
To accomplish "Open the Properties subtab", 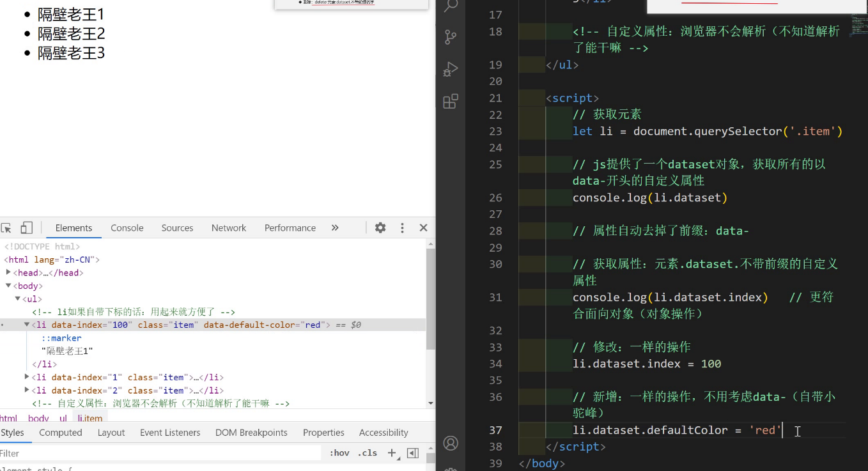I will 323,433.
